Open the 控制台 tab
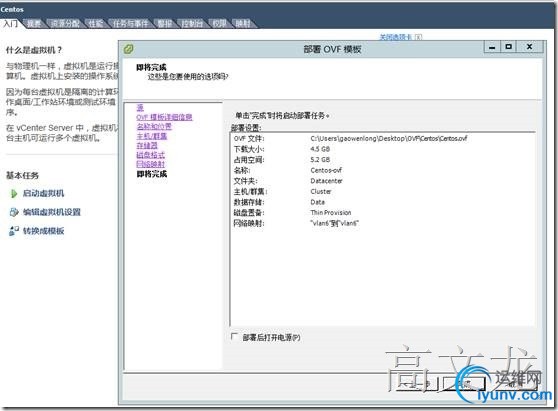558x411 pixels. (192, 23)
